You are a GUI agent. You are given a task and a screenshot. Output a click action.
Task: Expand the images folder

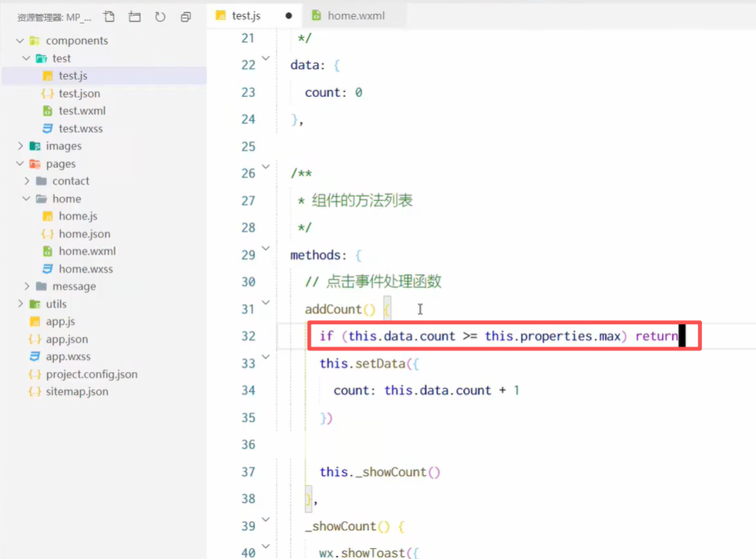[20, 146]
